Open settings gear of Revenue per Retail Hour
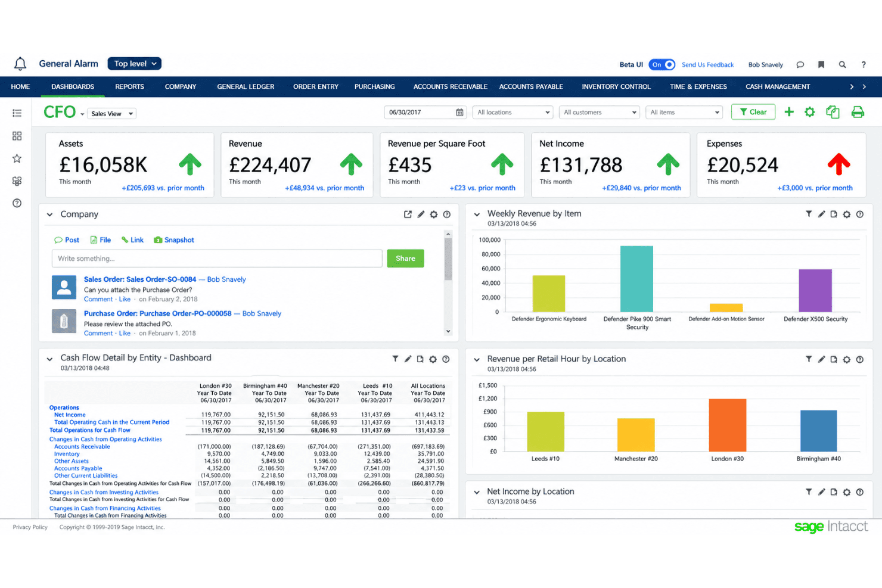Viewport: 882px width, 588px height. (x=847, y=359)
